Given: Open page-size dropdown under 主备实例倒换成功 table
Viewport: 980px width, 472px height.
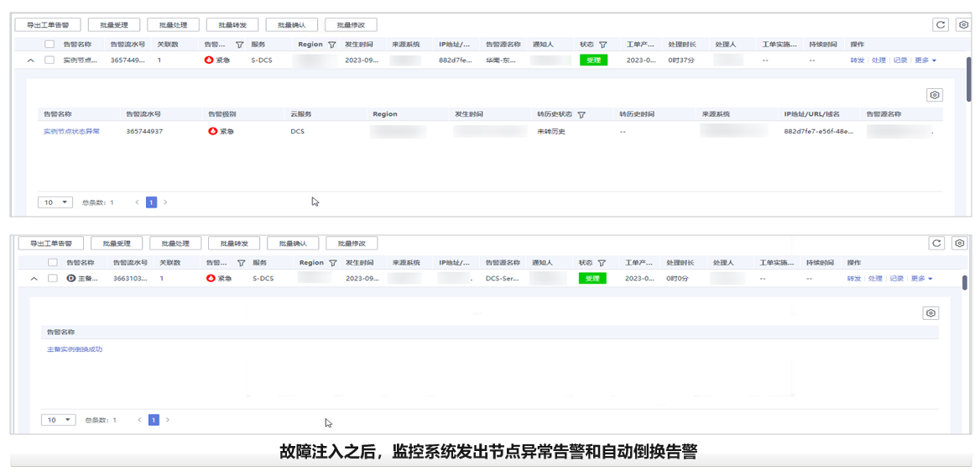Looking at the screenshot, I should click(x=58, y=419).
